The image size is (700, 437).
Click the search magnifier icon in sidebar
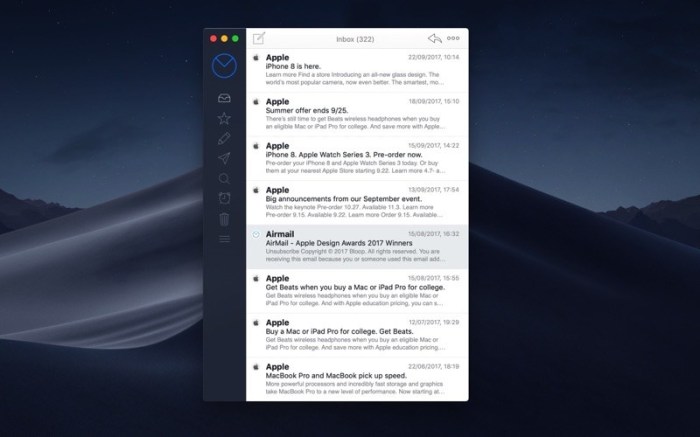pyautogui.click(x=224, y=179)
